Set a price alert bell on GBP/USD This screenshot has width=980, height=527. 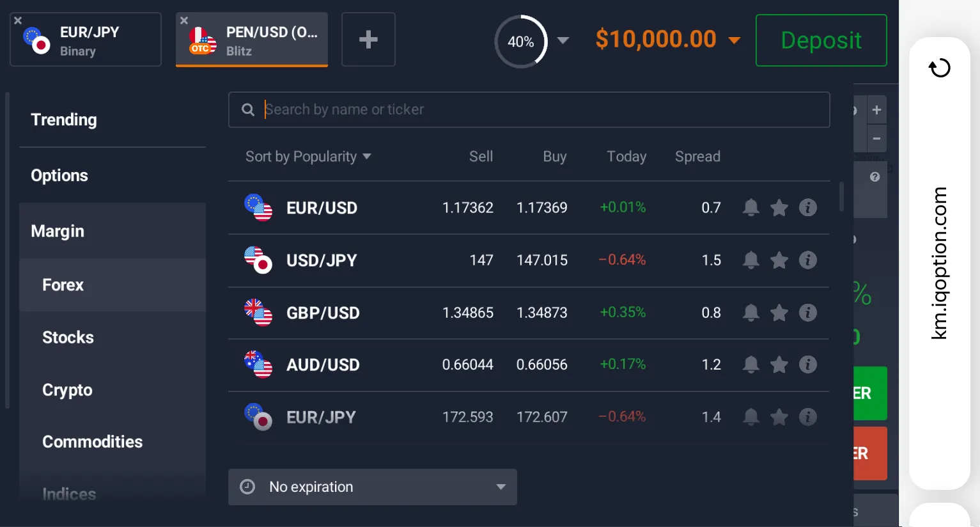(x=751, y=313)
